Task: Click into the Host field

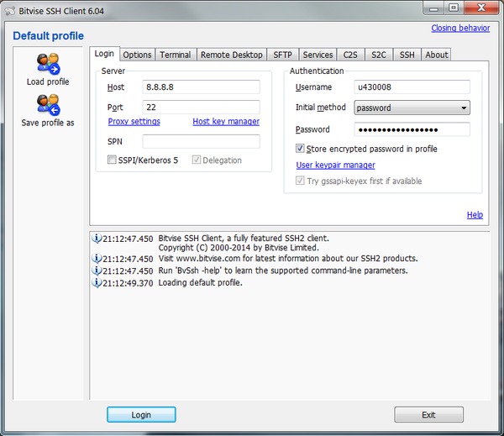Action: [x=202, y=87]
